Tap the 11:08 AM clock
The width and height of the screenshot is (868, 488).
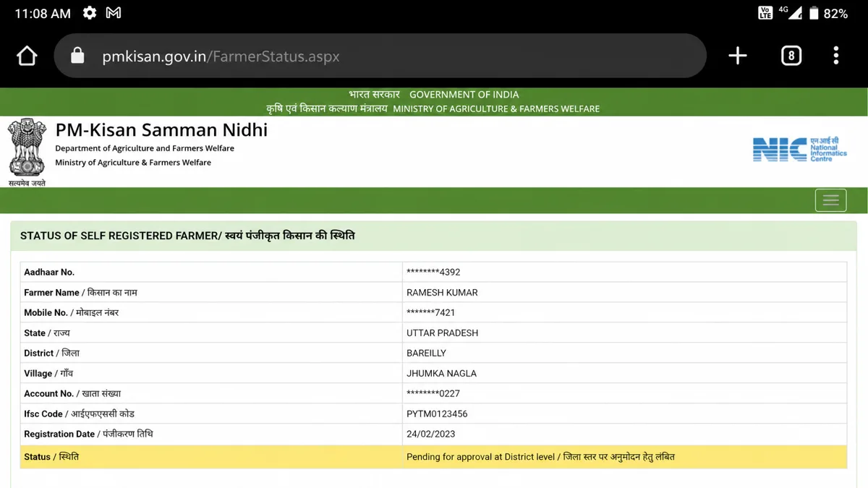click(x=43, y=14)
